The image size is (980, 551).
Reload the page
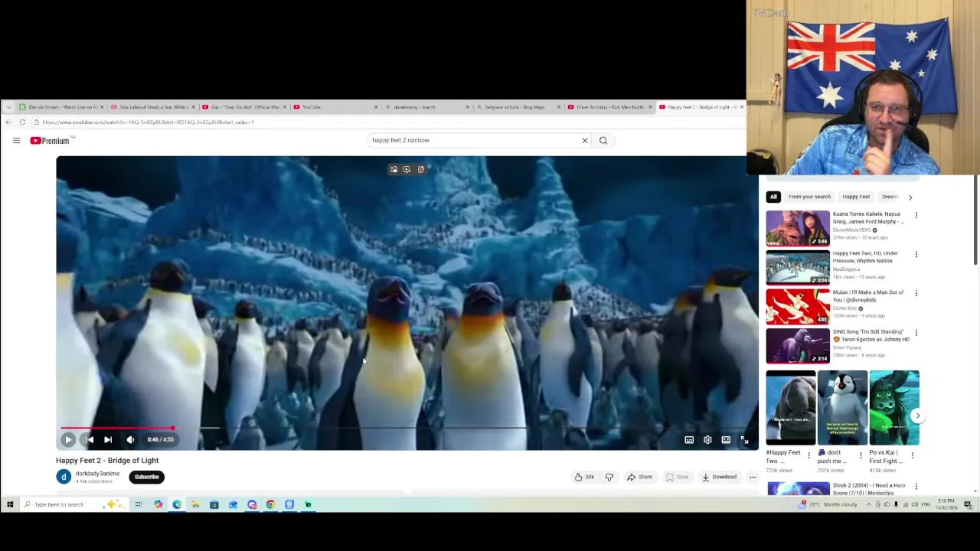click(x=22, y=122)
